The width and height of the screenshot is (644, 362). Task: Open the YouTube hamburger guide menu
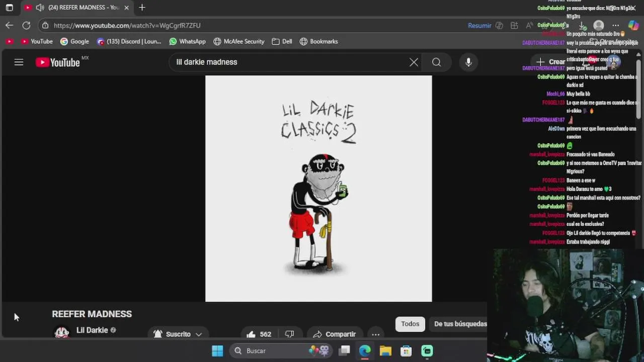[19, 62]
